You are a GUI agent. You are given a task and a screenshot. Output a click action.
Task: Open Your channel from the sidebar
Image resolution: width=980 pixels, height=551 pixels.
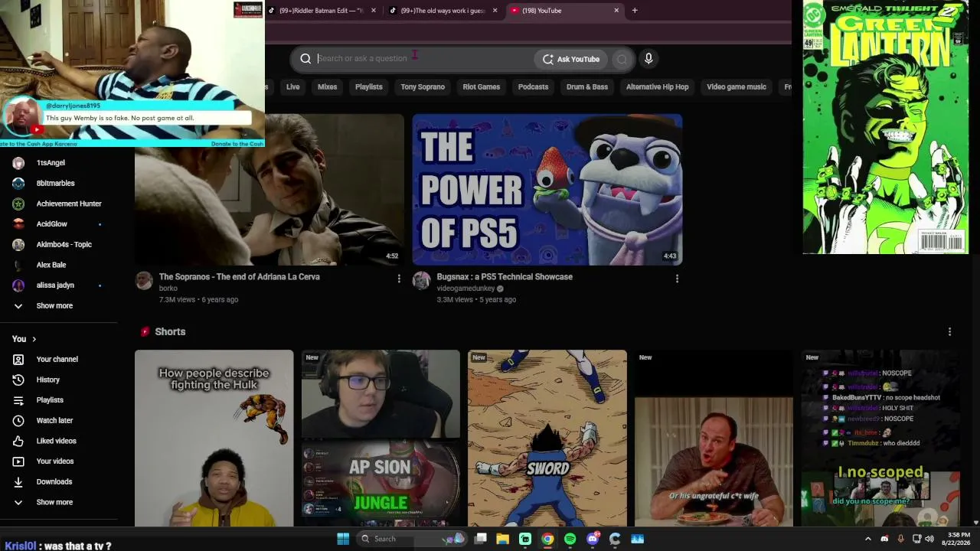click(59, 359)
